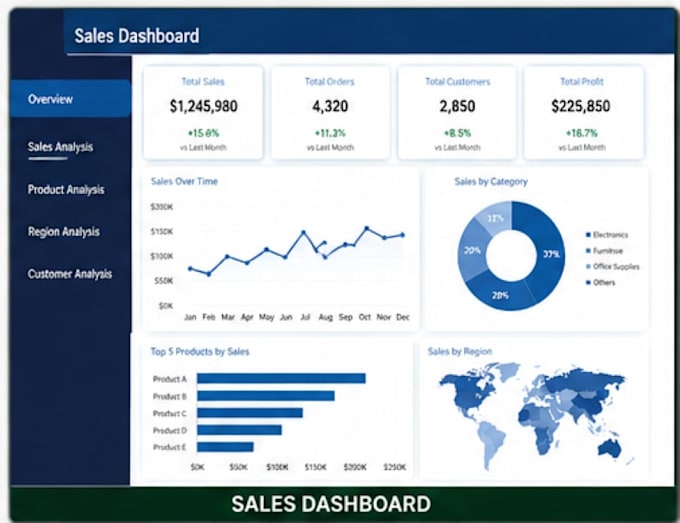Select the 28% donut chart segment

(x=499, y=295)
